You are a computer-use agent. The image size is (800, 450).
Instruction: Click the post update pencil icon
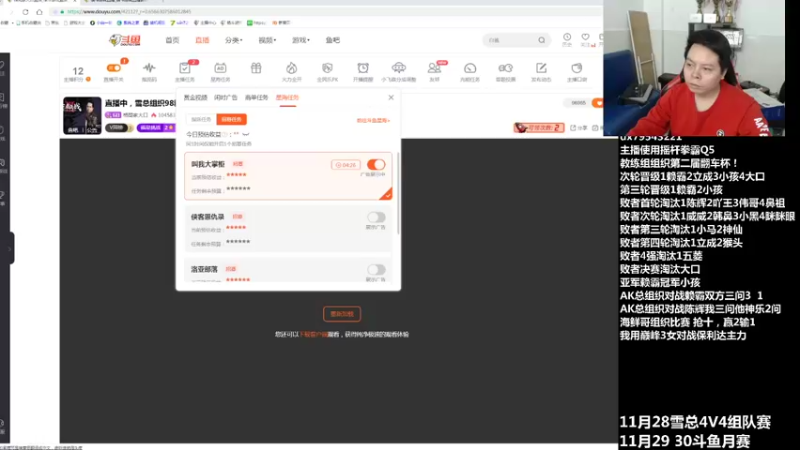(x=541, y=68)
